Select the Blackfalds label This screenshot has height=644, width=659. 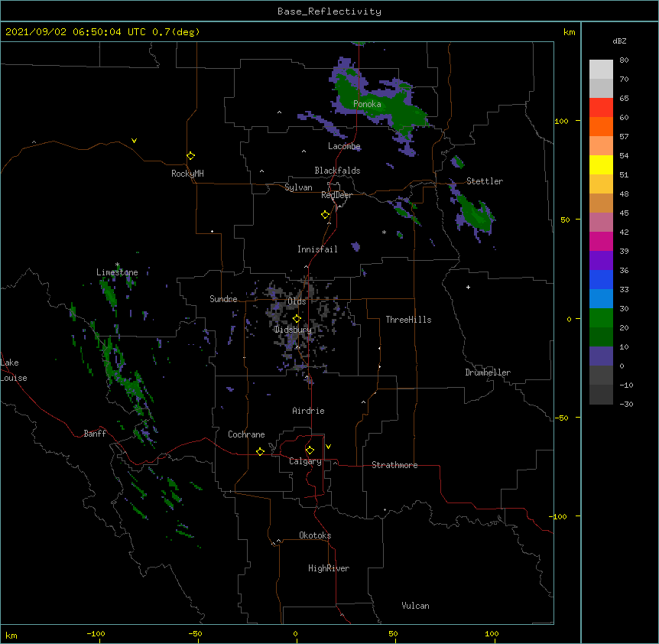[337, 171]
